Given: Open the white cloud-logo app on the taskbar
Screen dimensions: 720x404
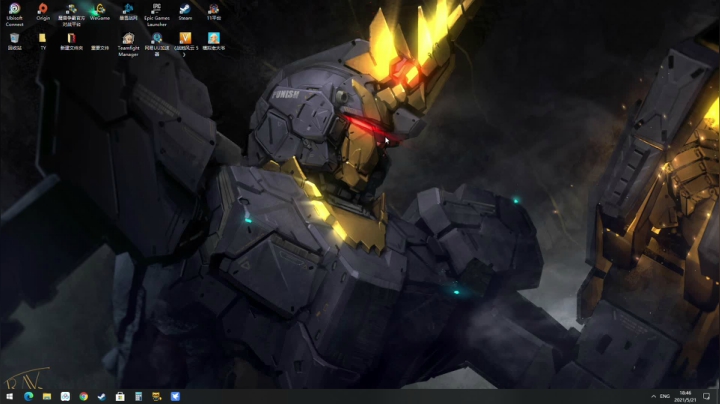Looking at the screenshot, I should coord(65,396).
